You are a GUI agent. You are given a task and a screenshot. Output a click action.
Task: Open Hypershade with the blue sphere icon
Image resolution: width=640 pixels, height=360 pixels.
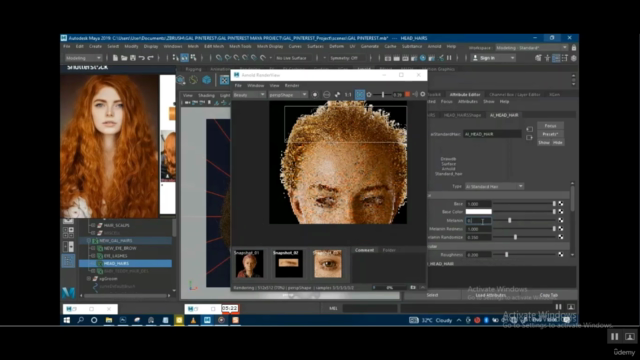click(x=423, y=58)
